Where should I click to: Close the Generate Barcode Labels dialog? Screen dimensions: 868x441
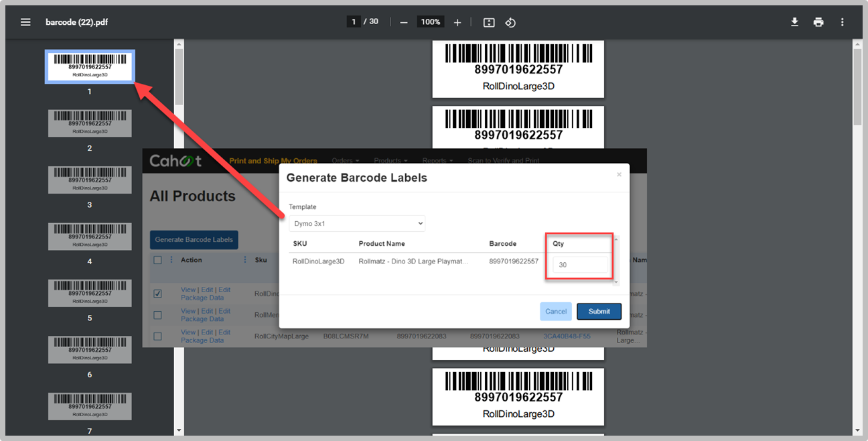619,174
